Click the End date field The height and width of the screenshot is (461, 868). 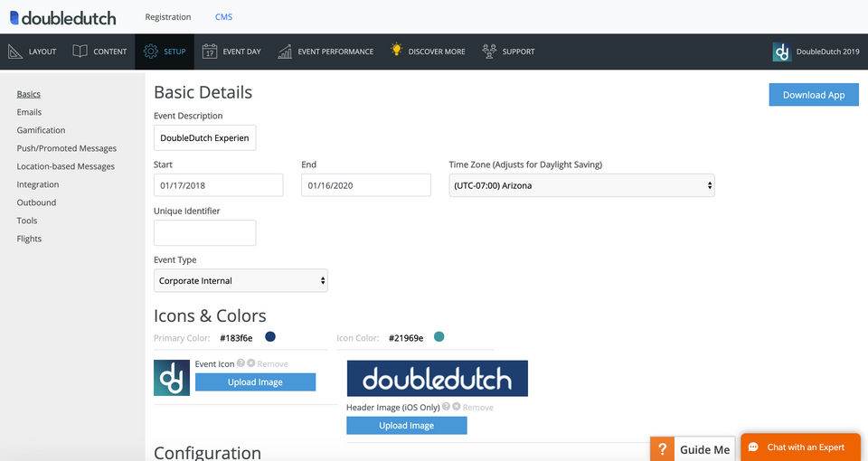366,185
